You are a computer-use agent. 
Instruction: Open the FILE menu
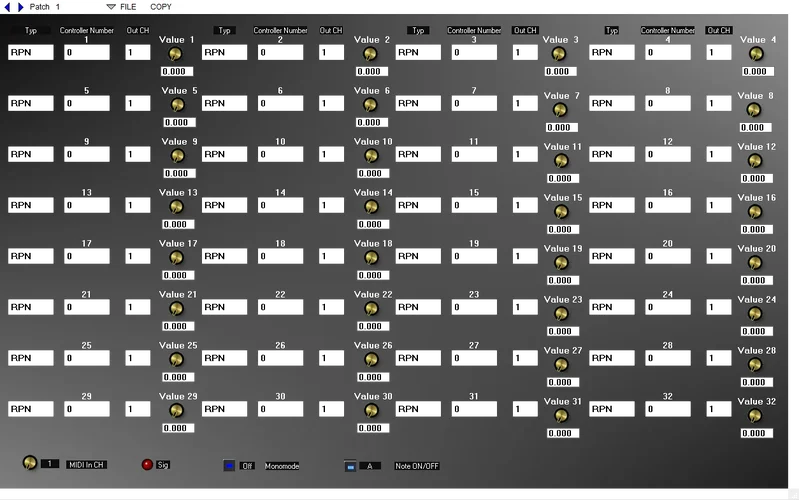pos(128,7)
